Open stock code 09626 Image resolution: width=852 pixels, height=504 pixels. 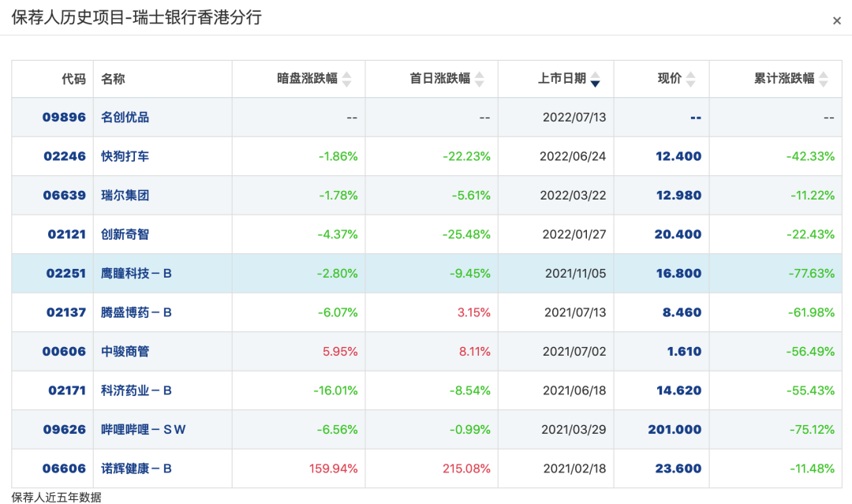point(64,430)
